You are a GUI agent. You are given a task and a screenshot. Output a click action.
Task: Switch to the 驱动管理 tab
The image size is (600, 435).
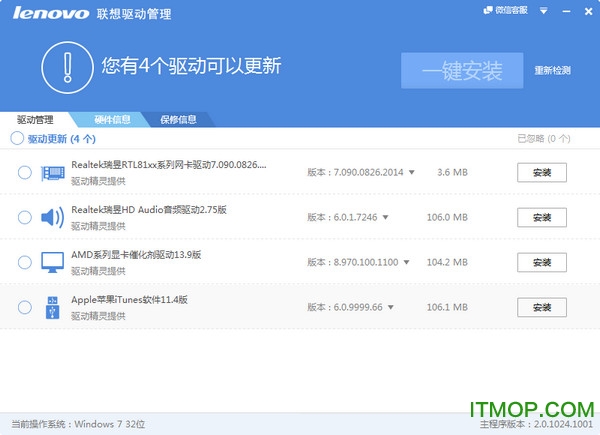tap(35, 120)
